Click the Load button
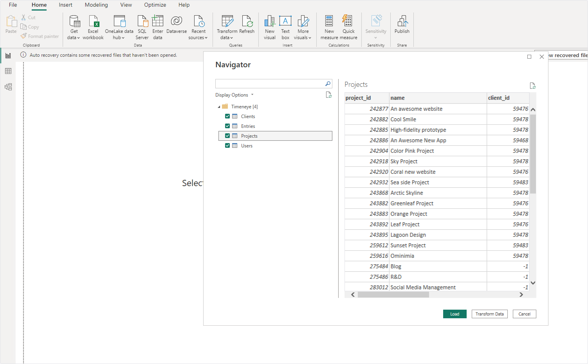This screenshot has height=364, width=588. point(455,314)
